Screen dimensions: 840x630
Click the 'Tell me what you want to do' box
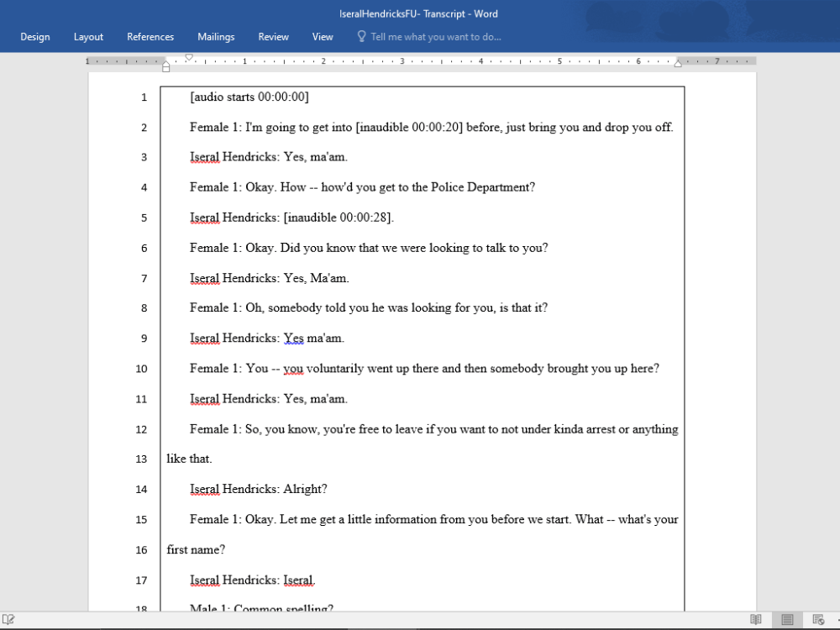coord(435,37)
